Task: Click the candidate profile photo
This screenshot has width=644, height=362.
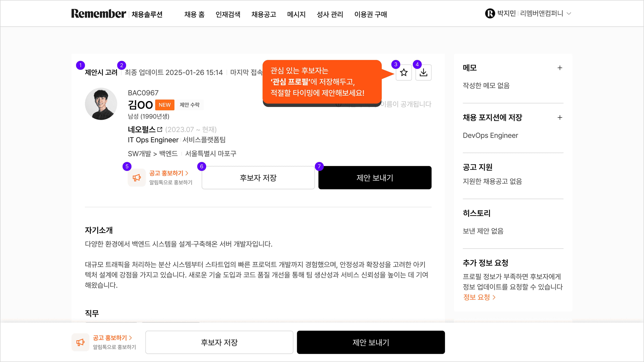Action: point(101,104)
